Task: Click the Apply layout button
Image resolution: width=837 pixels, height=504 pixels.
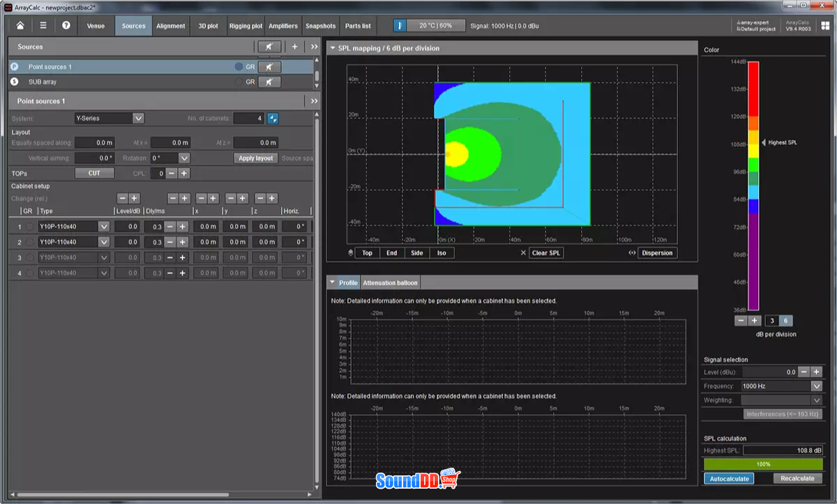Action: click(x=256, y=158)
